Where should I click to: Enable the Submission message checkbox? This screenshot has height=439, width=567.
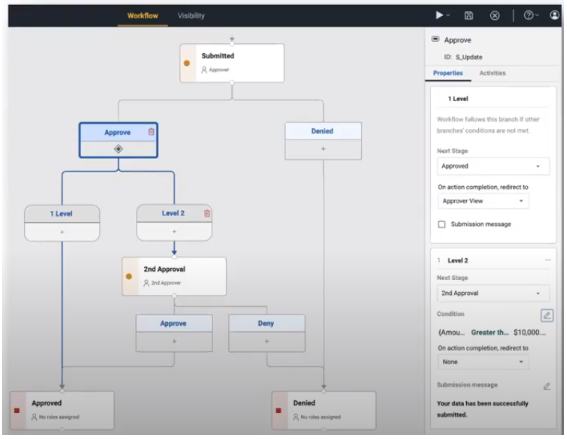point(442,225)
